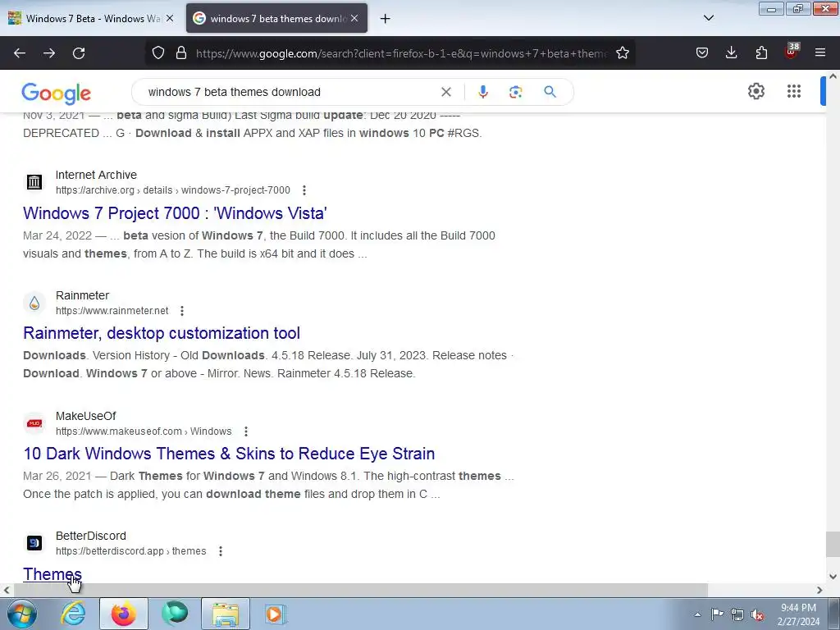
Task: Click the betterdiscord.app themes URL
Action: (130, 551)
